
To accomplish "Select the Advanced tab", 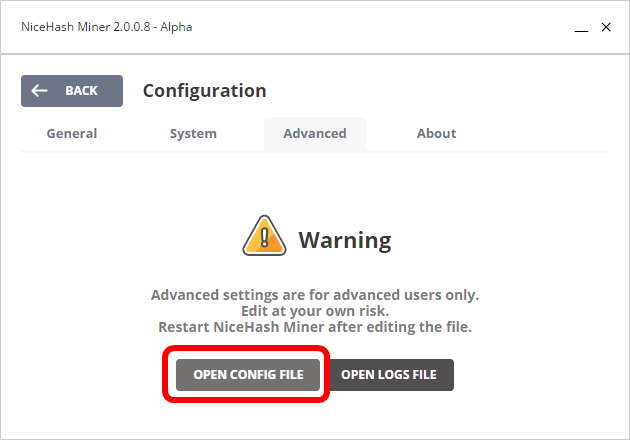I will click(x=315, y=133).
